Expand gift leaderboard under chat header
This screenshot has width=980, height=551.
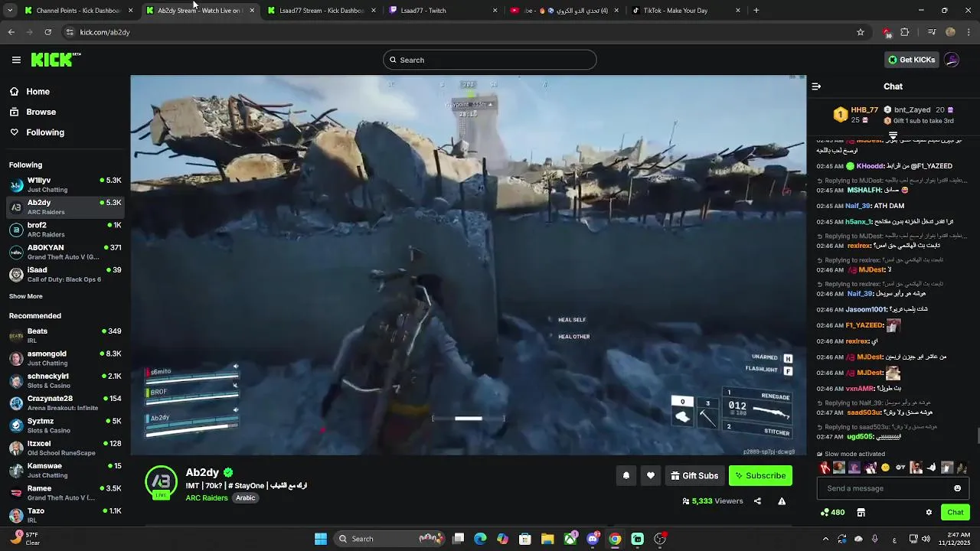pyautogui.click(x=893, y=135)
